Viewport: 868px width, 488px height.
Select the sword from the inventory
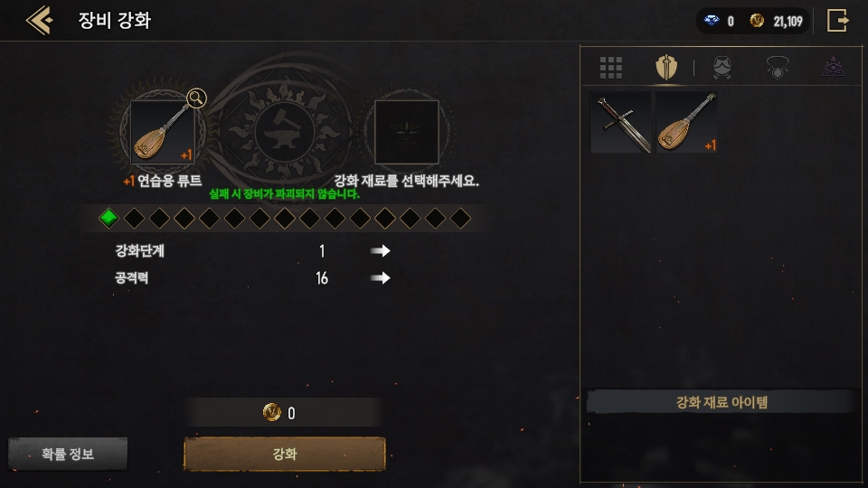621,122
